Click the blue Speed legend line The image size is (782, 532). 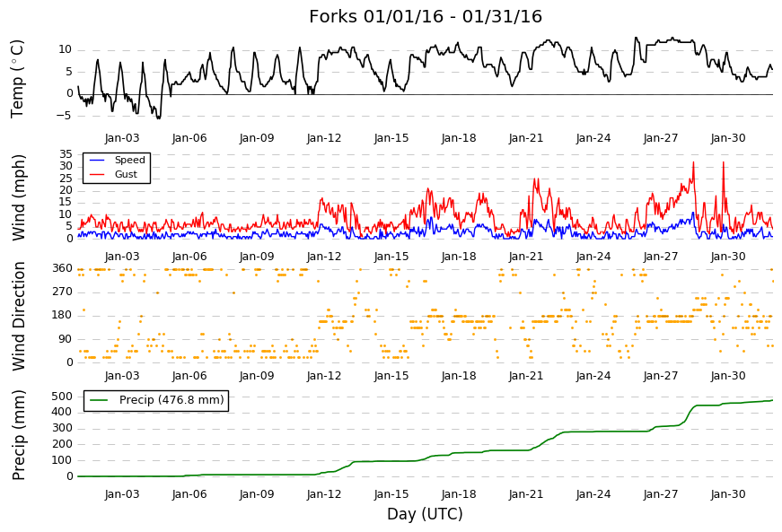click(x=96, y=160)
